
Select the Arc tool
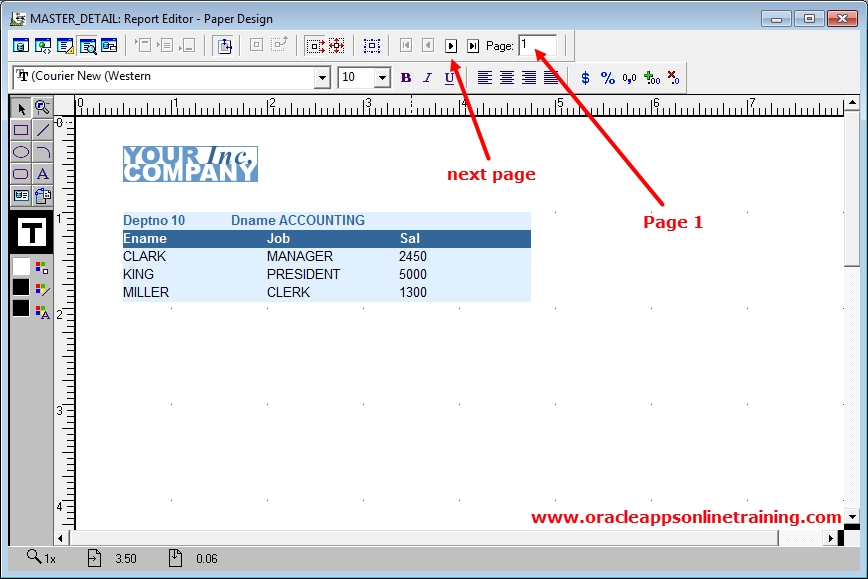[43, 152]
